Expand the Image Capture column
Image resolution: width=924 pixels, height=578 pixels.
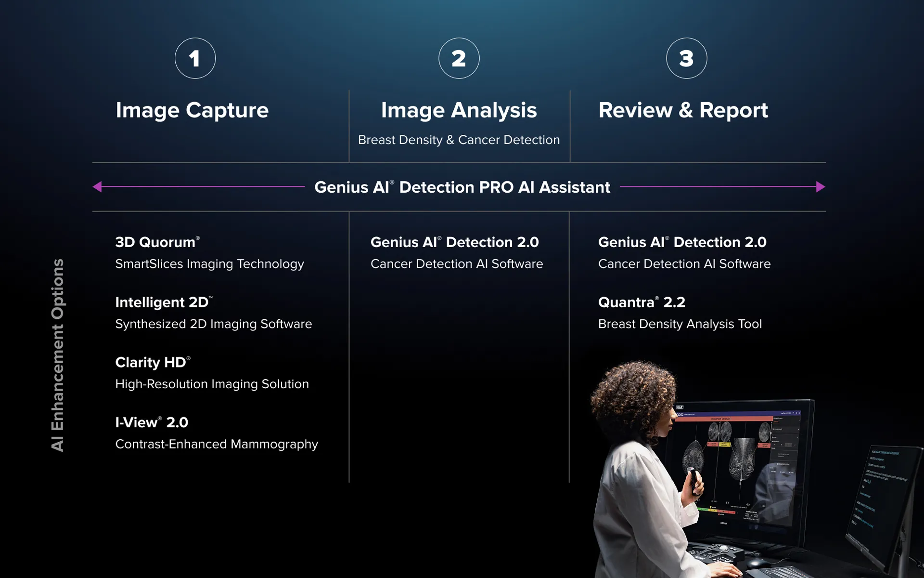[x=192, y=110]
